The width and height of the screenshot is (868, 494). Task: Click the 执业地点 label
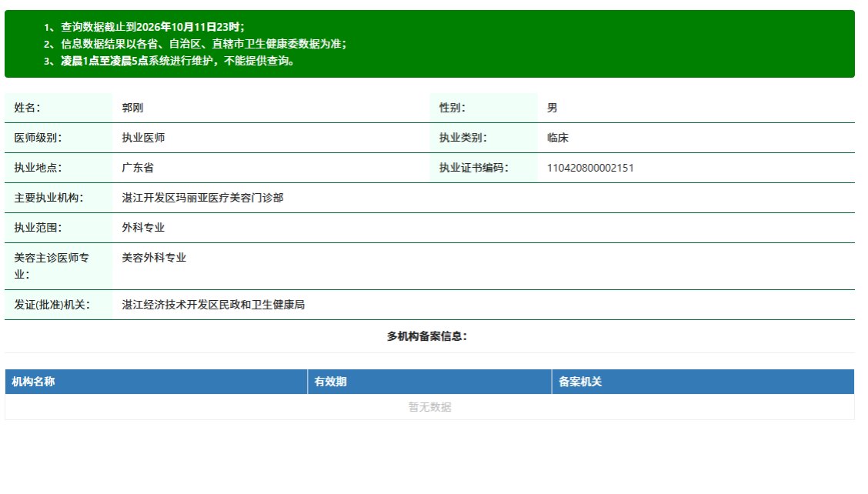point(38,168)
